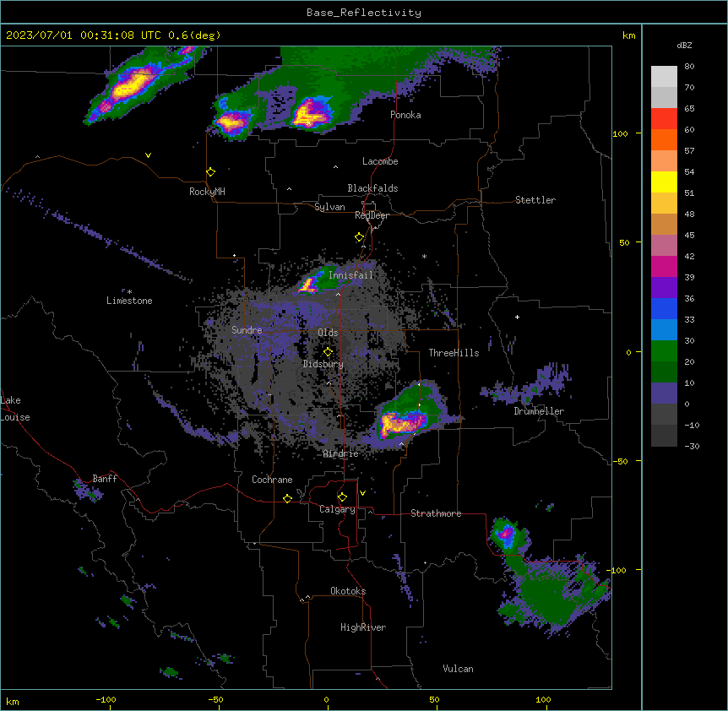The height and width of the screenshot is (711, 728).
Task: Select the RockyMH label
Action: (207, 191)
